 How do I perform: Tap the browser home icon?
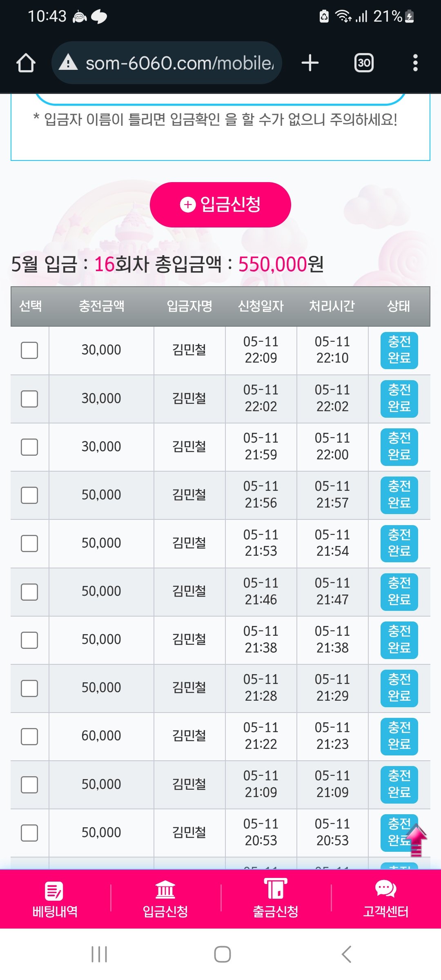pyautogui.click(x=26, y=63)
